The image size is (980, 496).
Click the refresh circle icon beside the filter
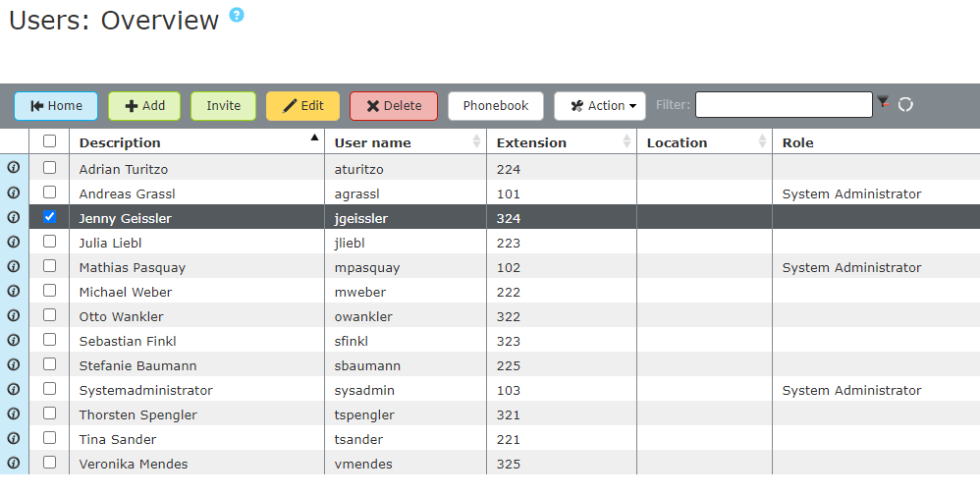[x=905, y=104]
